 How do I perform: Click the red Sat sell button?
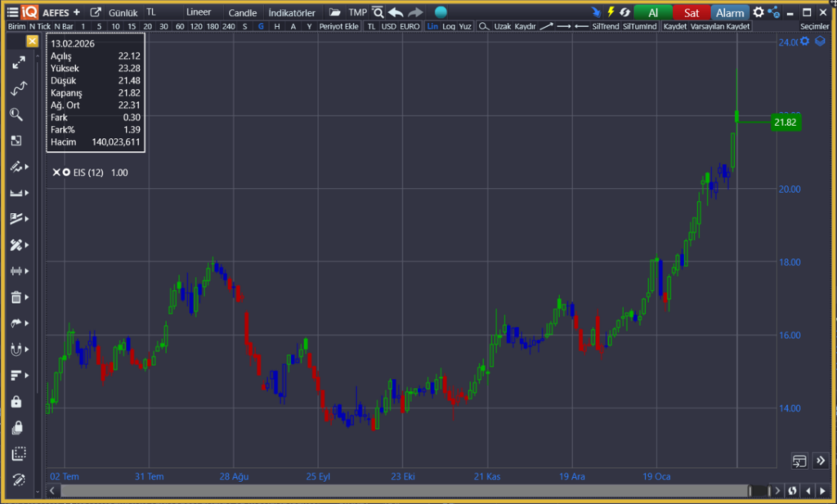click(x=692, y=12)
